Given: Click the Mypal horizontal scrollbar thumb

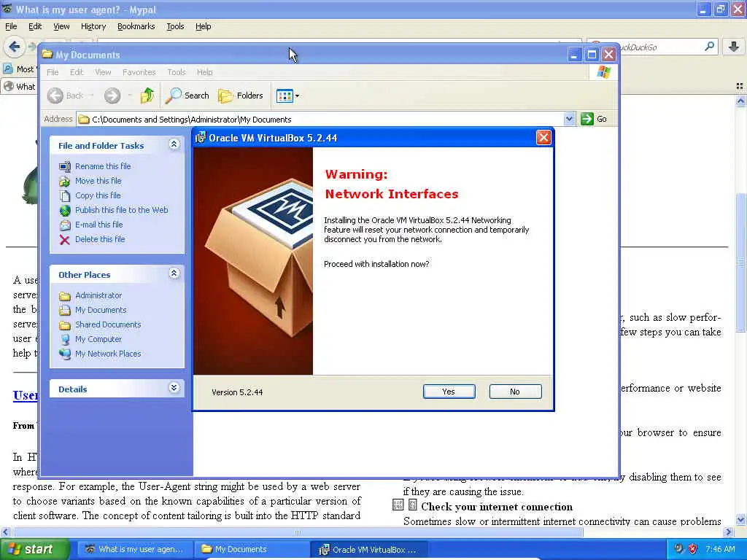Looking at the screenshot, I should tap(298, 532).
